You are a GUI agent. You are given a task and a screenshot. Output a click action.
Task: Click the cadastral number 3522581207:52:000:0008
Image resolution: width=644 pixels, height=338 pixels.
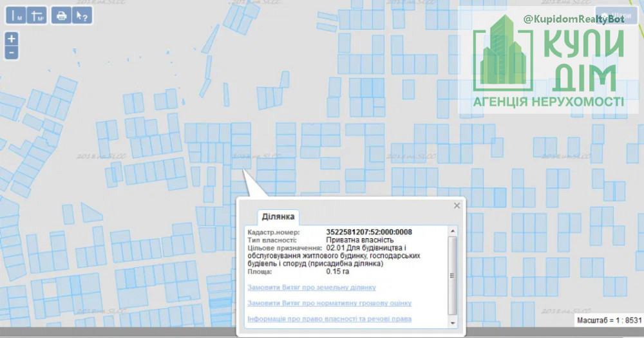click(x=369, y=232)
